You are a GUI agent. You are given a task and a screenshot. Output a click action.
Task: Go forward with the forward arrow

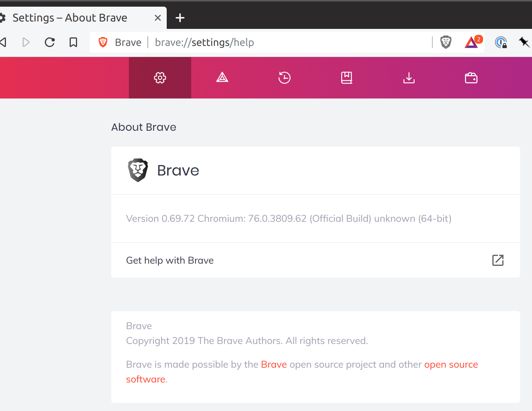pyautogui.click(x=26, y=42)
